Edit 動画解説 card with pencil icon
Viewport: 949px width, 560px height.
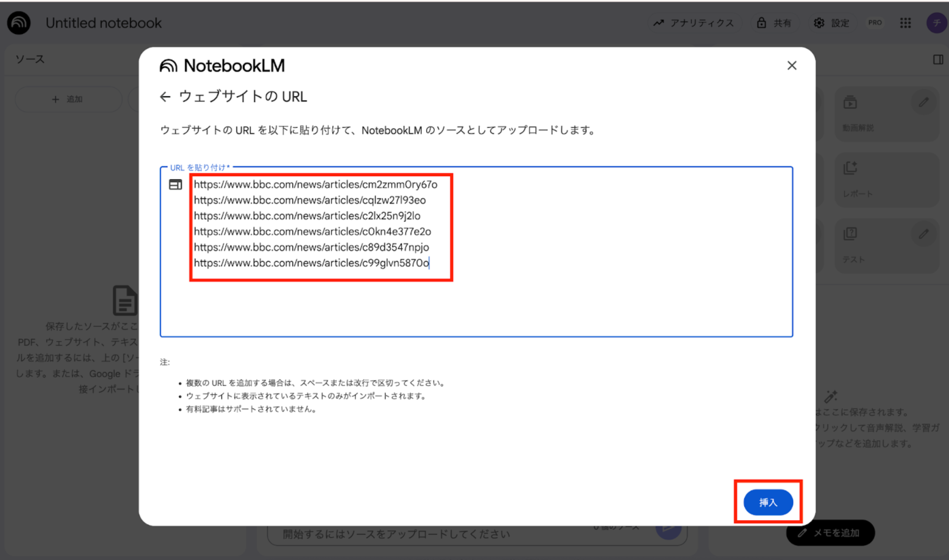[x=924, y=102]
